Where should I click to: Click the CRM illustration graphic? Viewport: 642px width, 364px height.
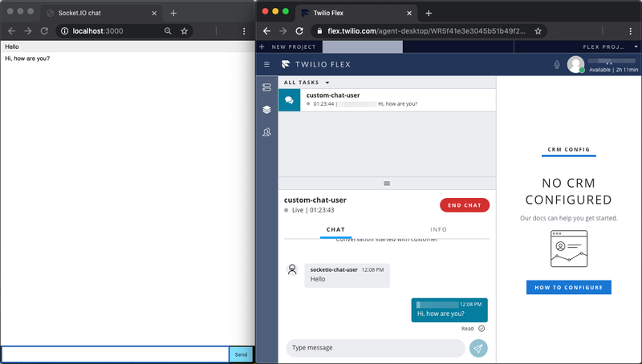(569, 249)
